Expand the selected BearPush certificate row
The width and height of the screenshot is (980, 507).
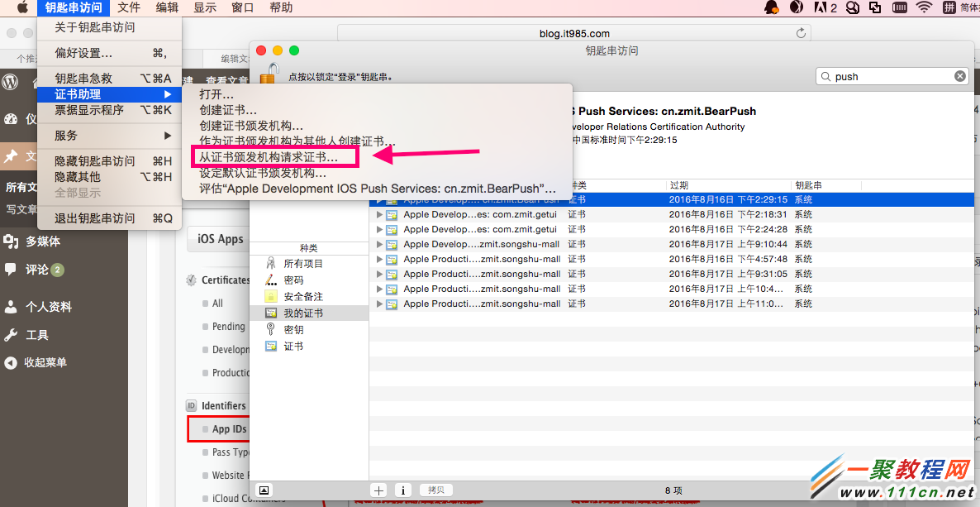pos(378,199)
